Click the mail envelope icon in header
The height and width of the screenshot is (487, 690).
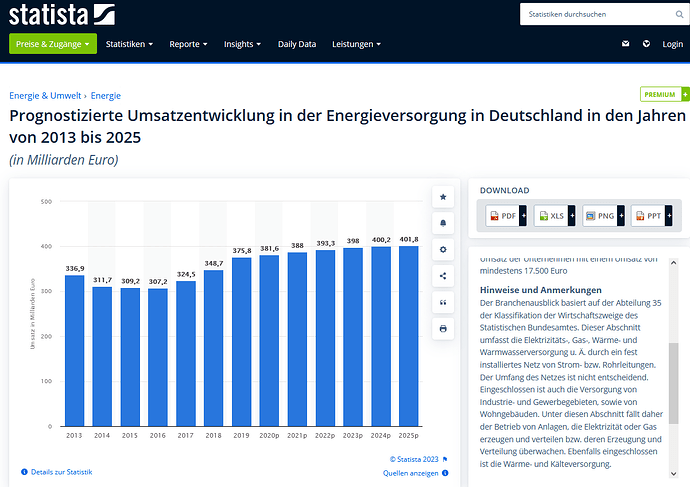pyautogui.click(x=625, y=44)
